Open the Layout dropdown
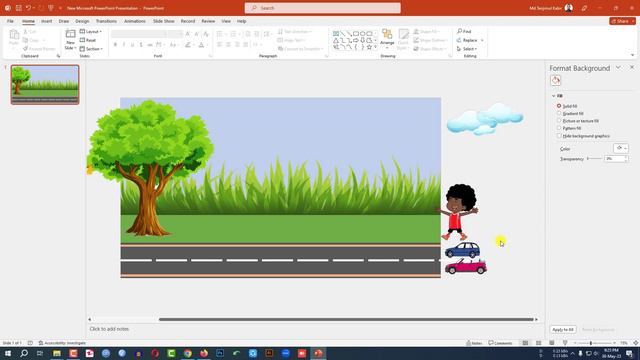Screen dimensions: 640x360 point(91,31)
